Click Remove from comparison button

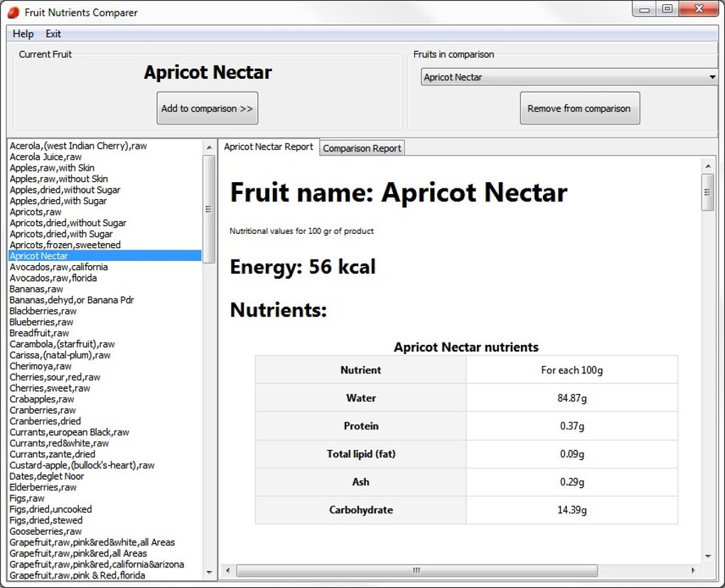point(580,108)
